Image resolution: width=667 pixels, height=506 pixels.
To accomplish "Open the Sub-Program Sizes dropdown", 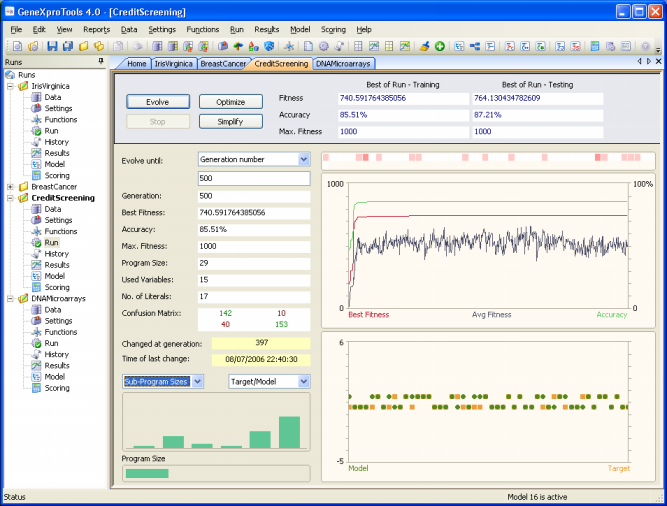I will pos(197,381).
